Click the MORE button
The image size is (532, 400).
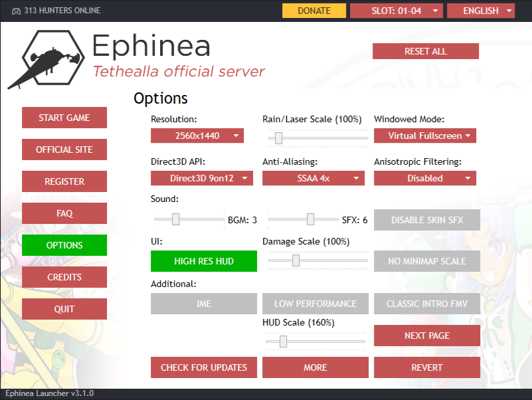(315, 367)
